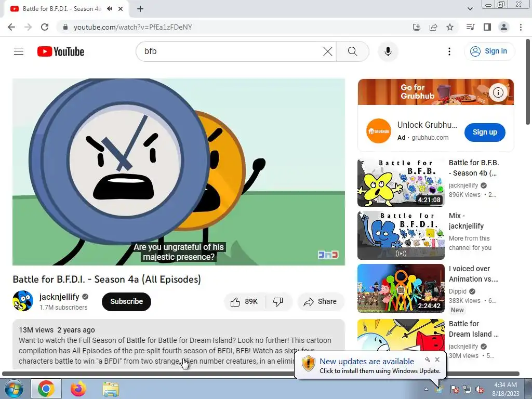Image resolution: width=532 pixels, height=399 pixels.
Task: Click the address bar URL
Action: pos(132,27)
